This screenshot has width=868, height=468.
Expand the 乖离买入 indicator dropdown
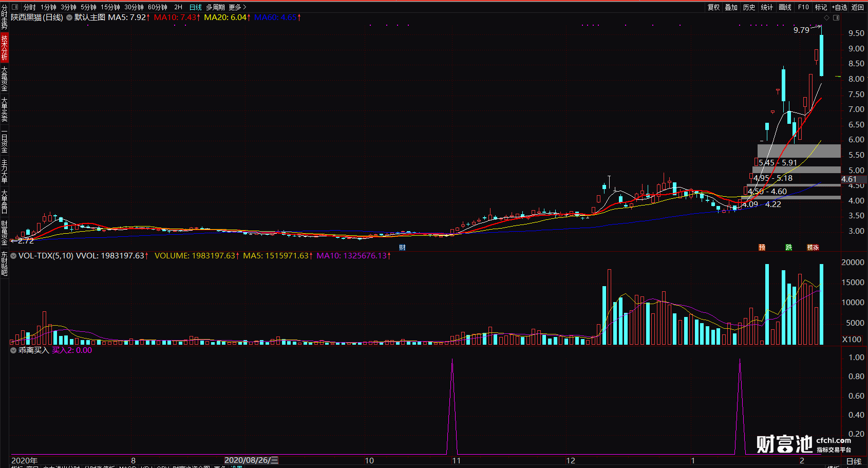13,350
